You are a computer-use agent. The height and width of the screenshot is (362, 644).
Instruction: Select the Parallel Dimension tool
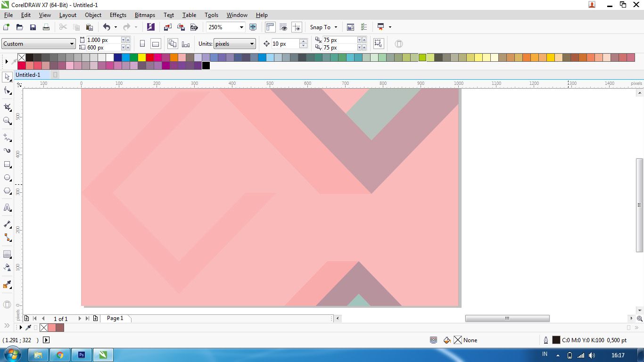pyautogui.click(x=7, y=224)
